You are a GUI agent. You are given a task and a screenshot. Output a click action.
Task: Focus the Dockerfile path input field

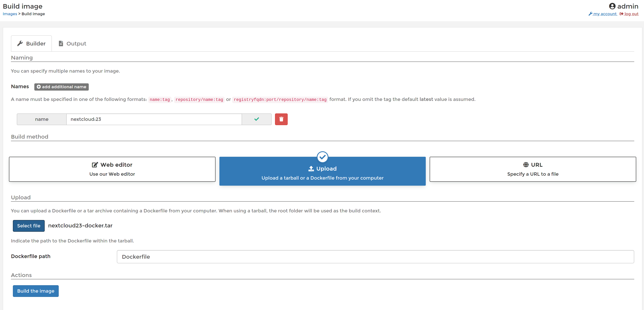click(375, 257)
